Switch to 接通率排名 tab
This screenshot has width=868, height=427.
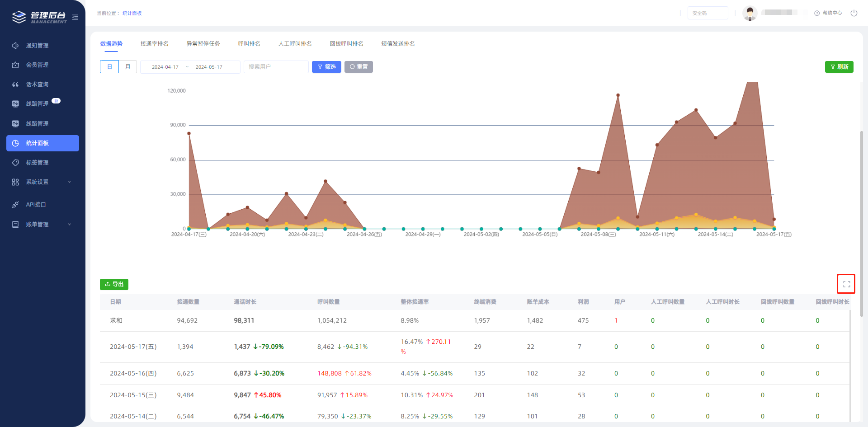(x=155, y=44)
